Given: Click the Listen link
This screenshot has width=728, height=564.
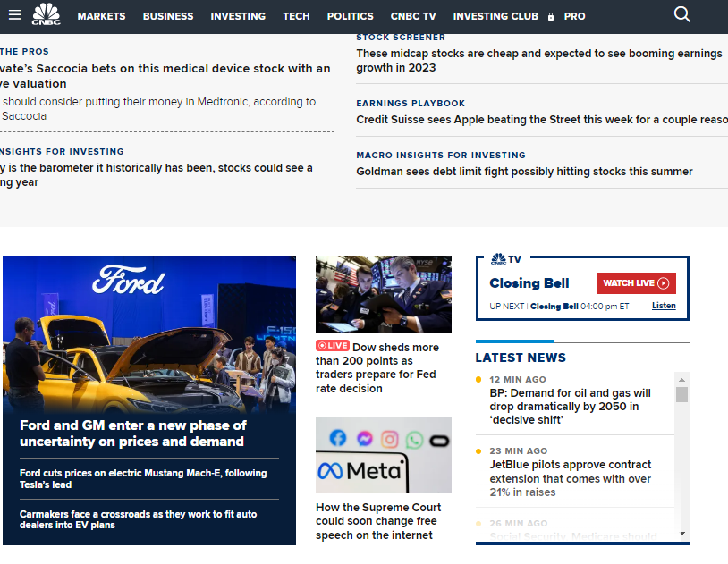Looking at the screenshot, I should click(x=664, y=306).
